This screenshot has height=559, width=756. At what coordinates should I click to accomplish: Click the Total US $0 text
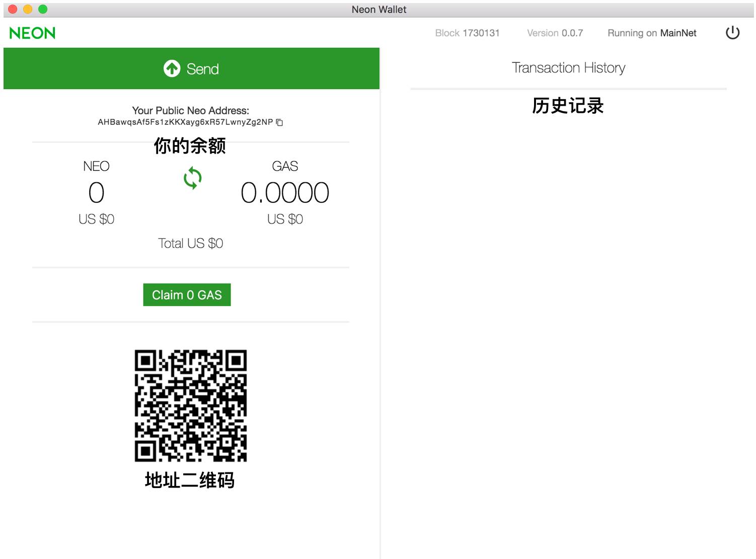point(190,243)
